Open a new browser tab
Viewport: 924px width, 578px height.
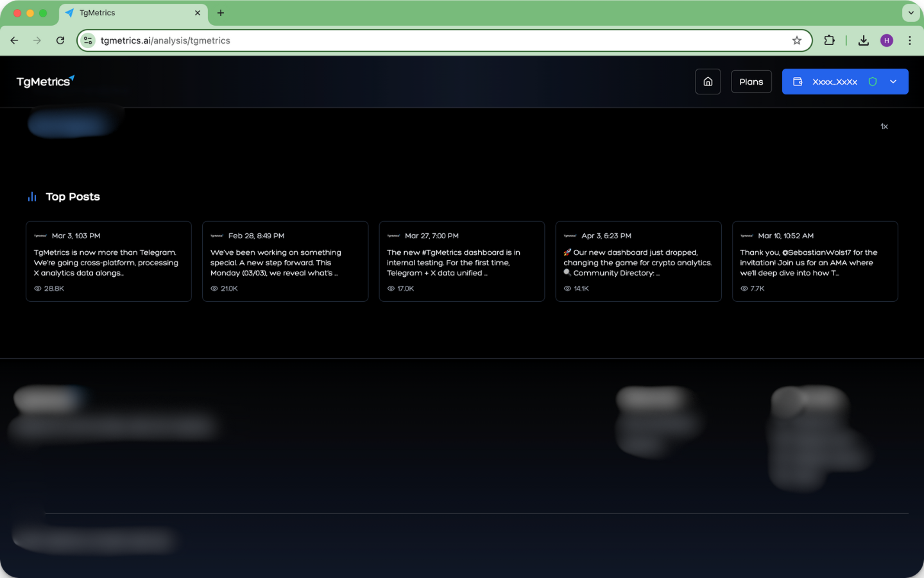221,13
